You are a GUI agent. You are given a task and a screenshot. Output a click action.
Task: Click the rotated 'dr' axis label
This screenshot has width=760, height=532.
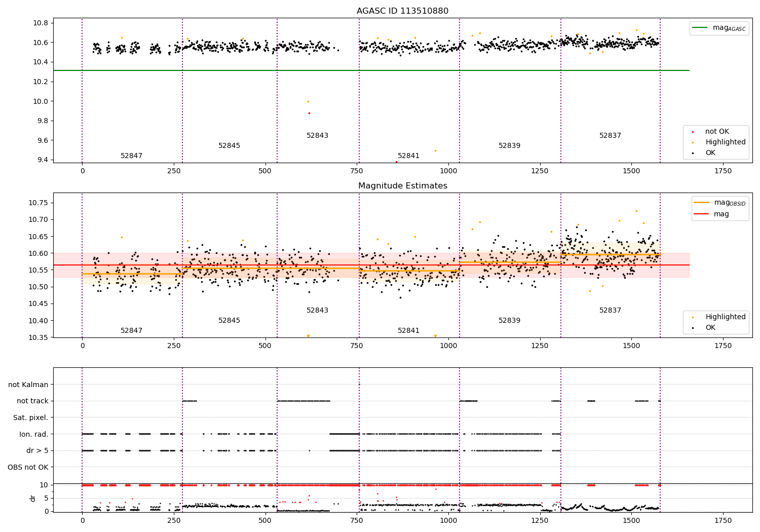click(33, 498)
